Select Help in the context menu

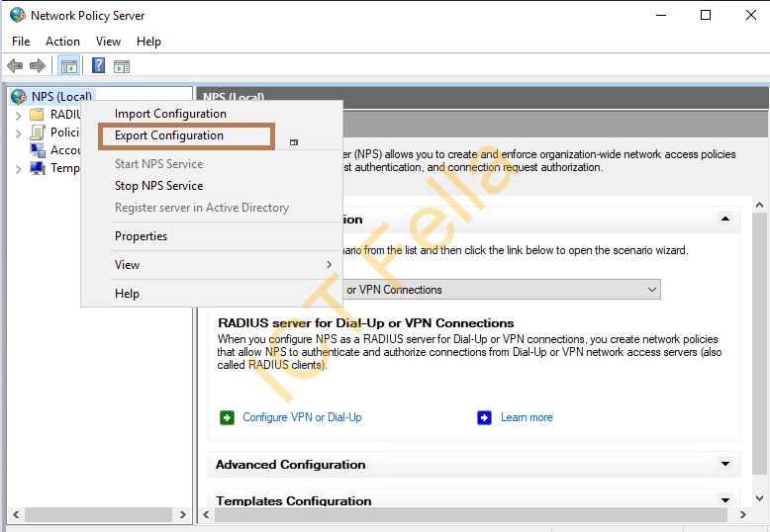[x=128, y=294]
